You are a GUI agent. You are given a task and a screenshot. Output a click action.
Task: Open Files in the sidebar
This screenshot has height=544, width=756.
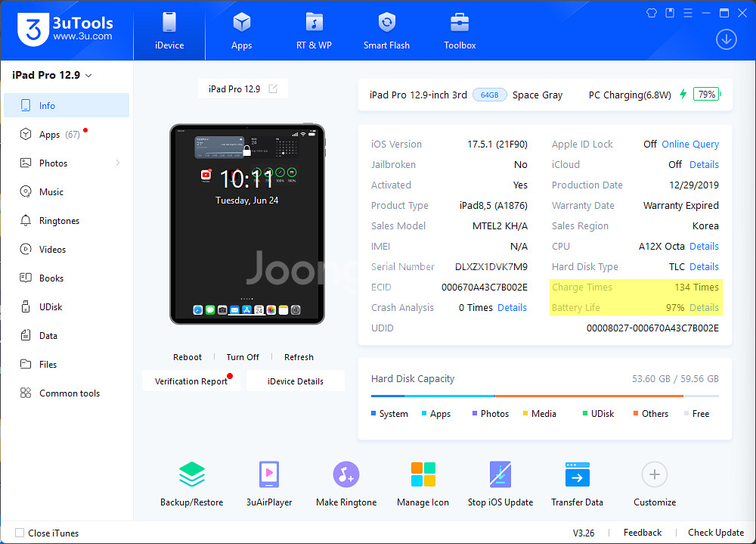coord(67,365)
